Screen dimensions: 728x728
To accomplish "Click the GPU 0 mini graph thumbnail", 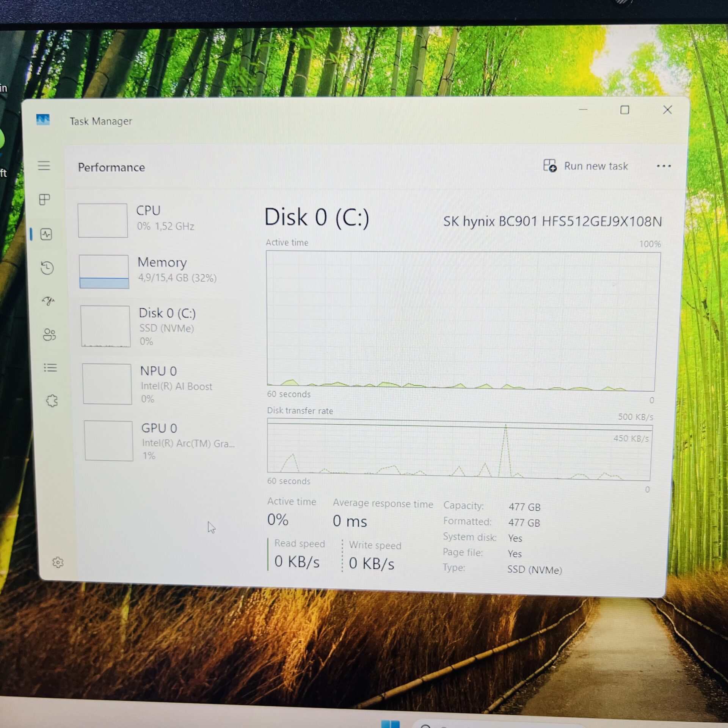I will [x=108, y=441].
